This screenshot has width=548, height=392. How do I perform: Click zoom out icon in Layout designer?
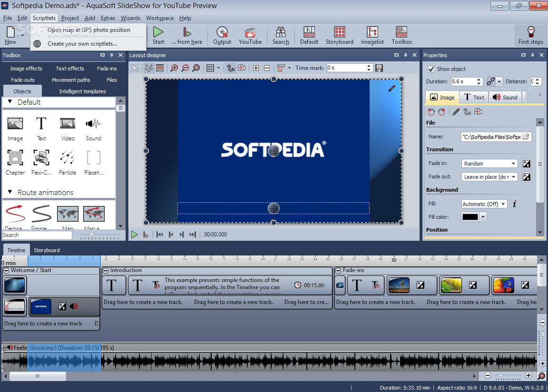click(x=185, y=68)
